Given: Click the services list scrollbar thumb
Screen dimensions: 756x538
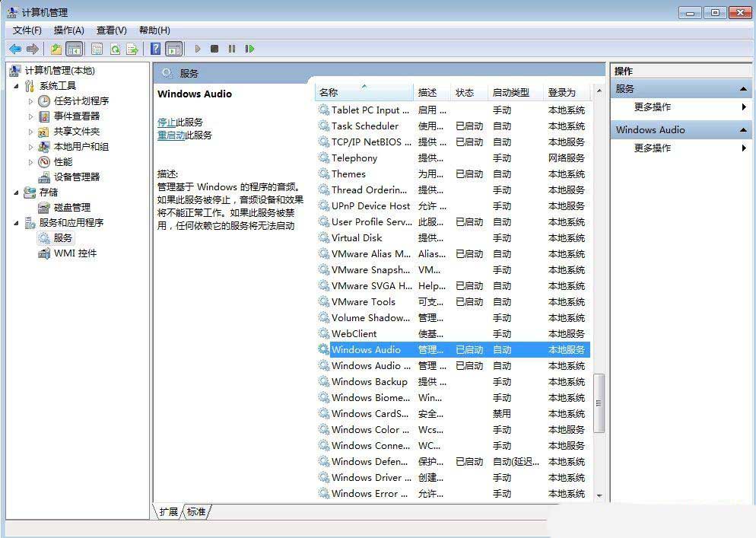Looking at the screenshot, I should 599,403.
